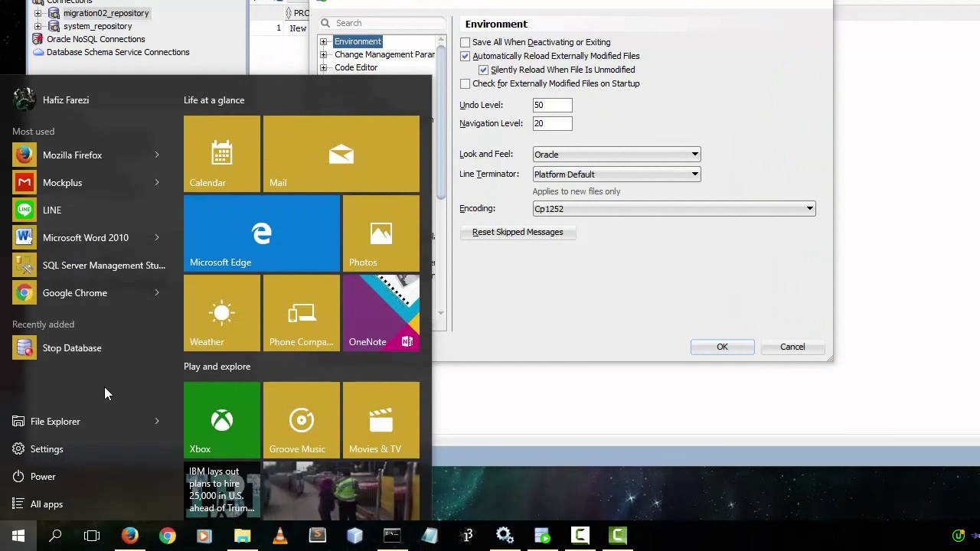Click the Undo Level input field

tap(552, 105)
